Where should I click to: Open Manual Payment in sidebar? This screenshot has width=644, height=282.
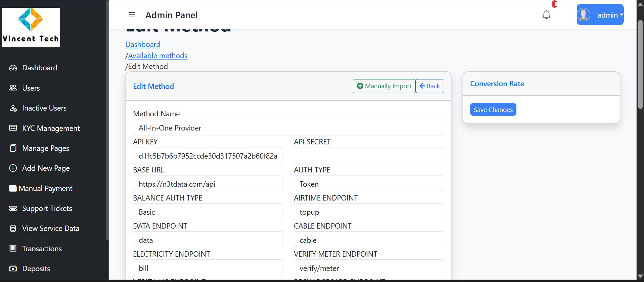pyautogui.click(x=45, y=188)
